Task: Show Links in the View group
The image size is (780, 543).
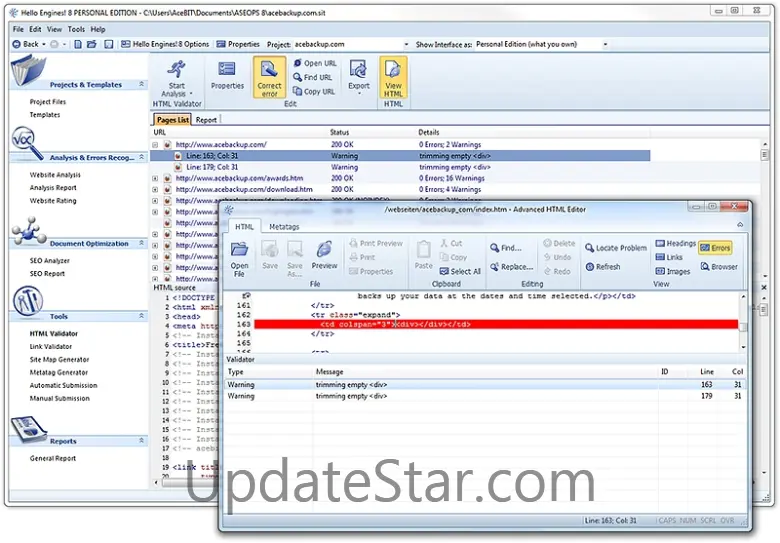Action: 669,257
